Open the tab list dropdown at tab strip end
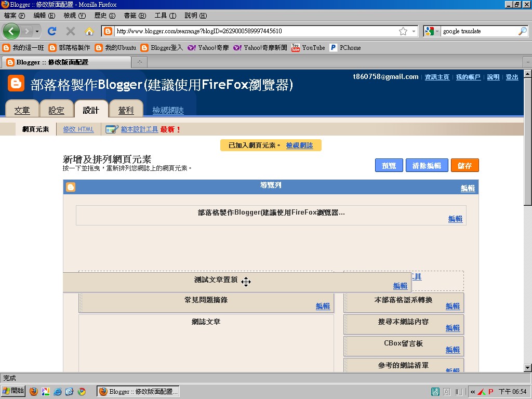This screenshot has height=399, width=532. (528, 62)
